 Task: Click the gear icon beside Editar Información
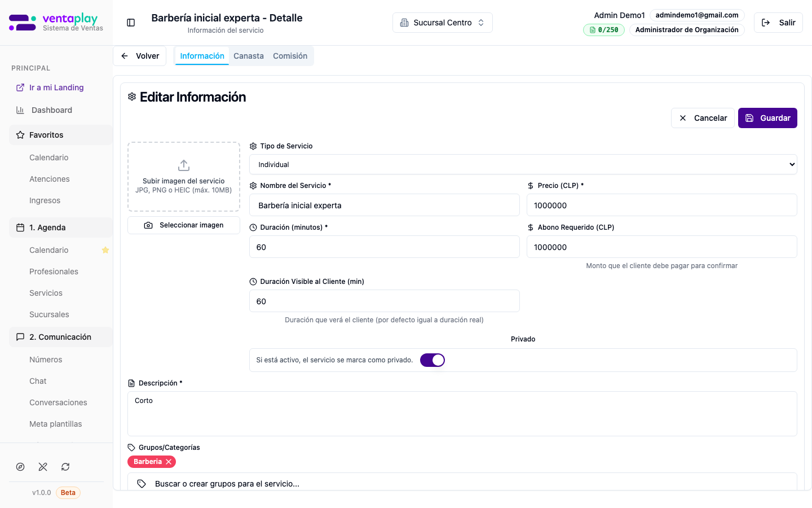[x=132, y=97]
